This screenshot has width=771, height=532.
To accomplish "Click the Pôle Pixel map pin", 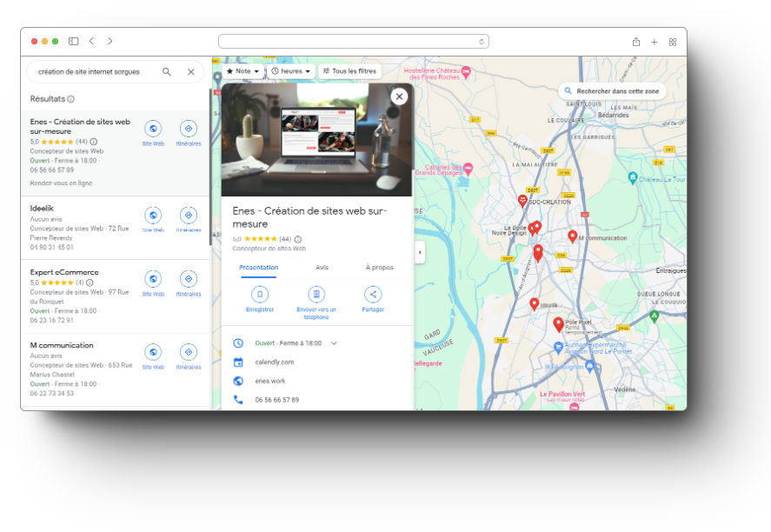I will point(558,324).
